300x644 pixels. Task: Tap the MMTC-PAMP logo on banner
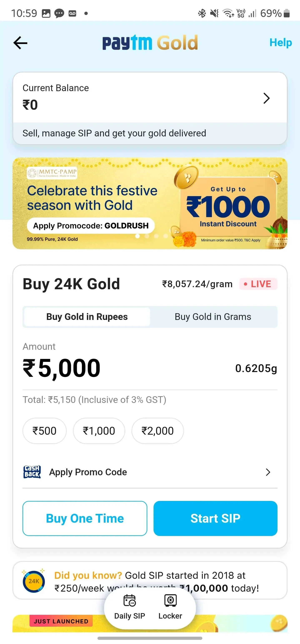pyautogui.click(x=52, y=173)
